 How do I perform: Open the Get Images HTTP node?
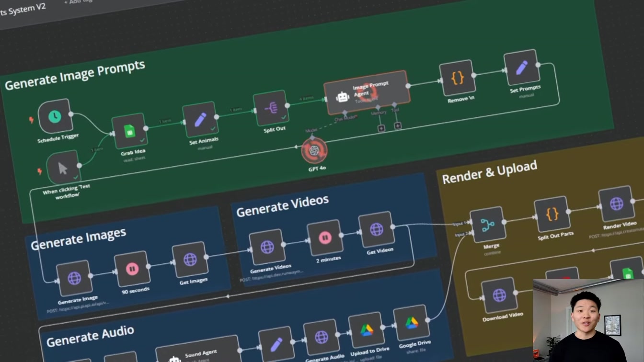pos(190,260)
